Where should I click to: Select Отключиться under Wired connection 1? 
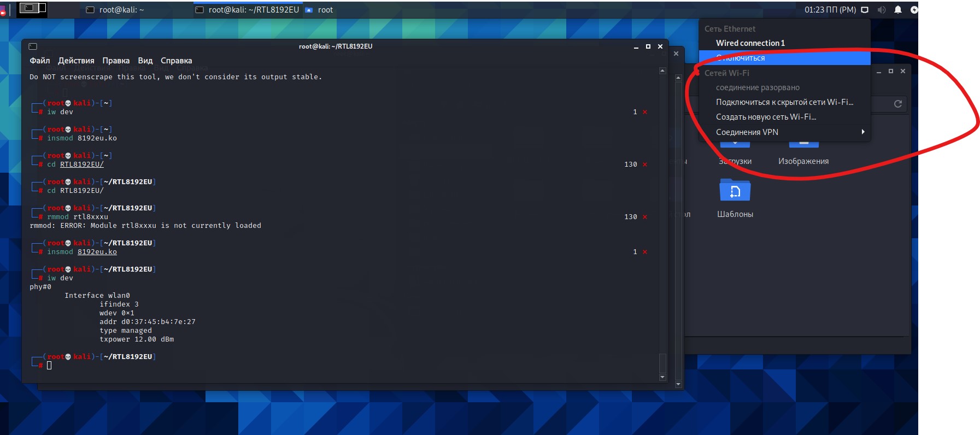click(x=784, y=58)
